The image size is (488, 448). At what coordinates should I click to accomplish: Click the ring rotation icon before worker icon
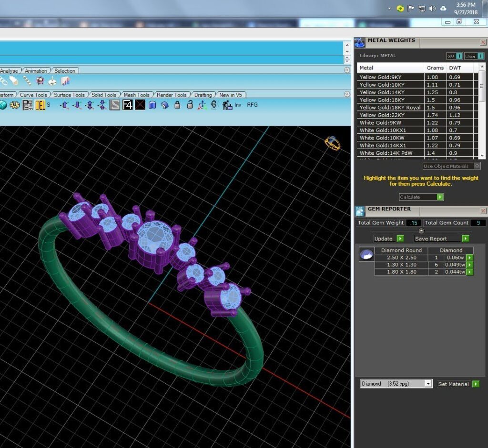(x=214, y=104)
